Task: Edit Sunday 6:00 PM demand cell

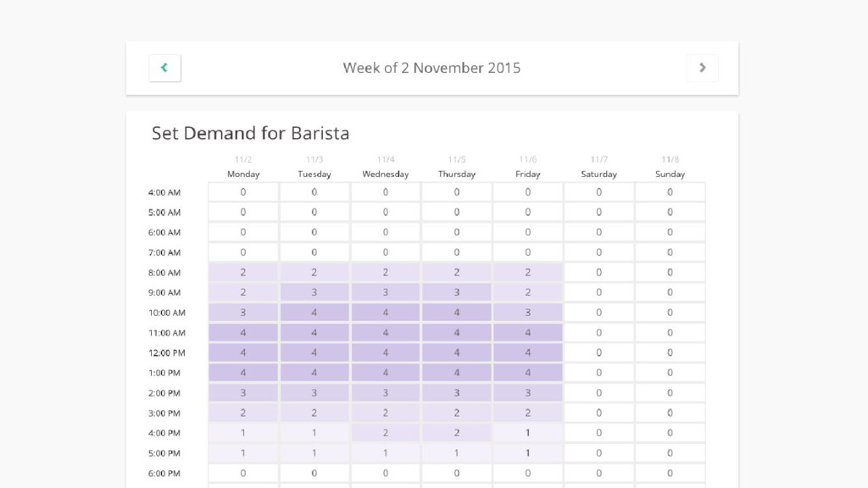Action: click(670, 473)
